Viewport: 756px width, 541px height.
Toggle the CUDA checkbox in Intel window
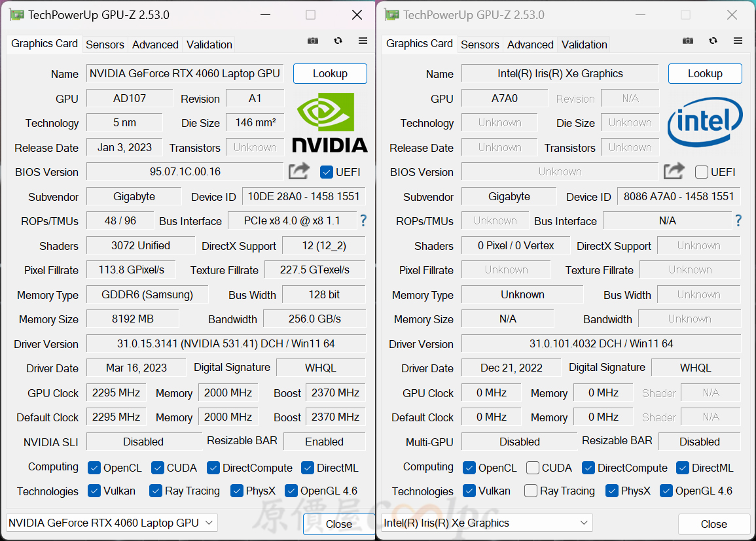[x=533, y=468]
